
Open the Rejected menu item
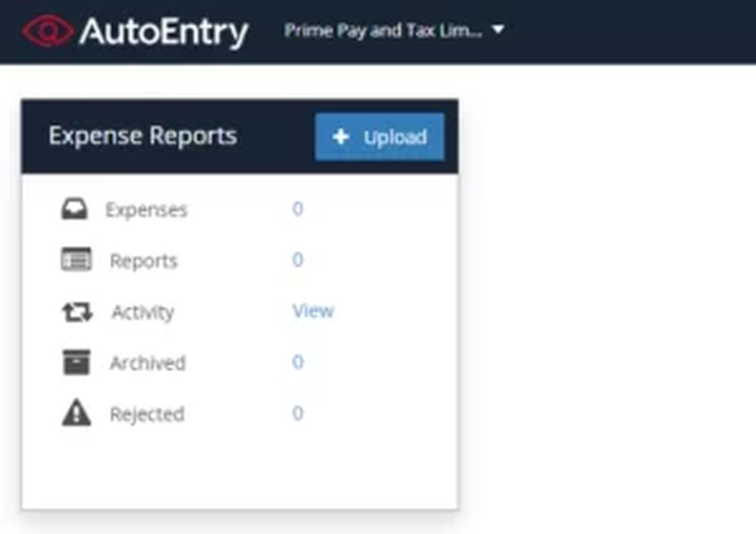(147, 415)
